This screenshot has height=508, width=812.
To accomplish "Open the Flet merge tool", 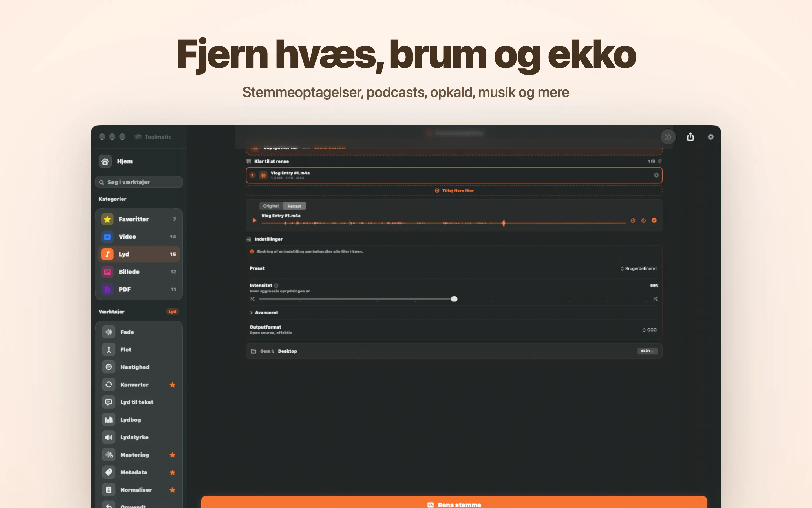I will (139, 349).
